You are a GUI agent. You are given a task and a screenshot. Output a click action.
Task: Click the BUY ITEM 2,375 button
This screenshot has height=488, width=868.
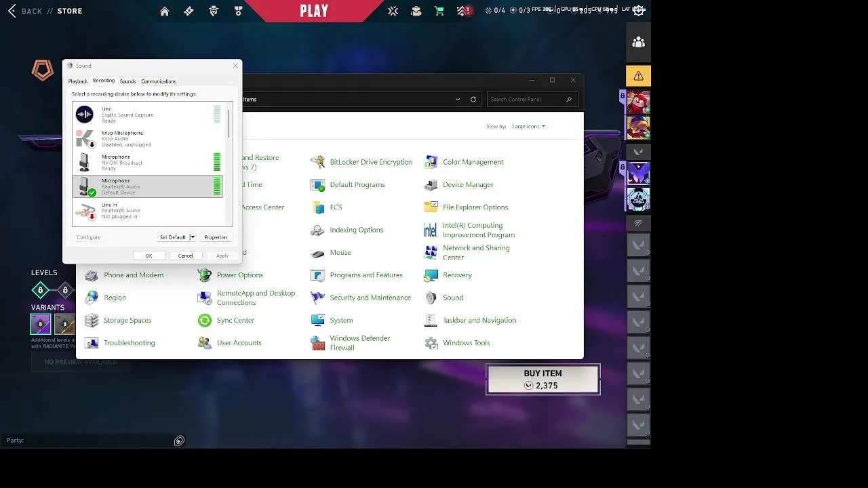click(543, 380)
